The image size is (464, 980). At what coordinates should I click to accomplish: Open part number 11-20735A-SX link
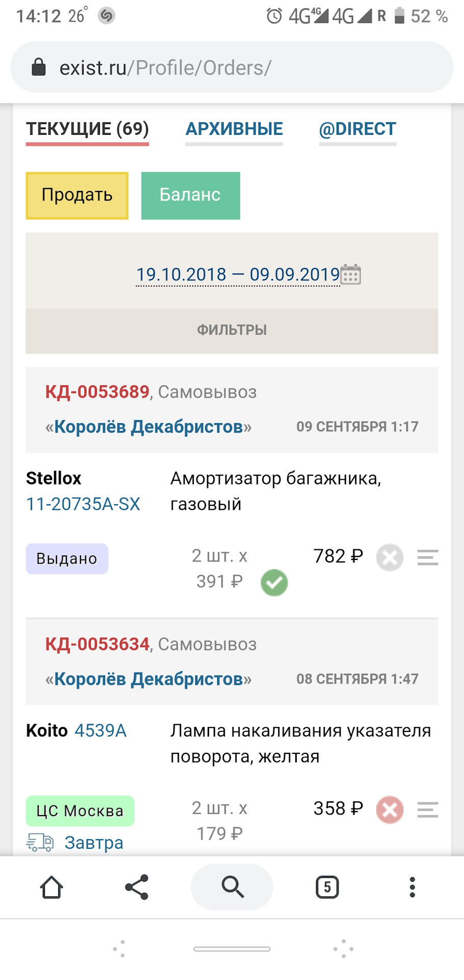click(83, 504)
